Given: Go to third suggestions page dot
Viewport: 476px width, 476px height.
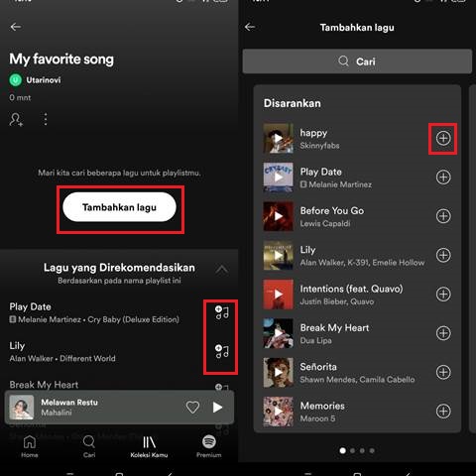Looking at the screenshot, I should pos(362,450).
